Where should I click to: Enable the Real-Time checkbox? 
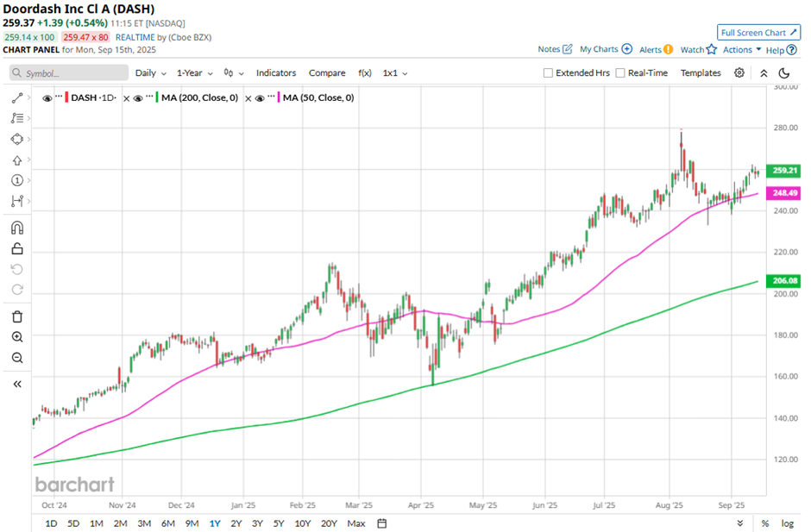pyautogui.click(x=620, y=73)
